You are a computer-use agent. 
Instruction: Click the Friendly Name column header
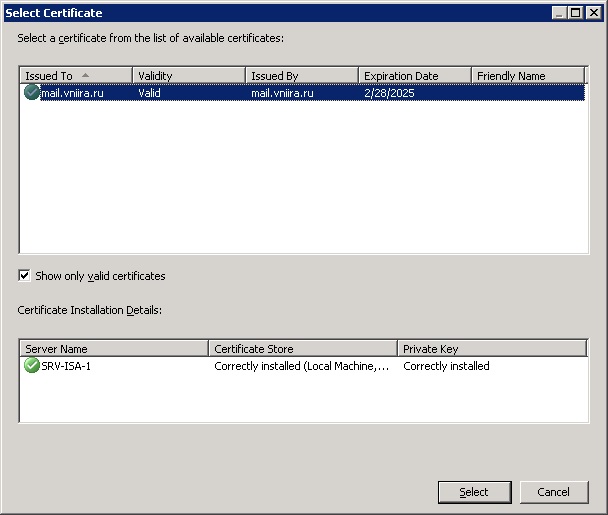tap(527, 76)
